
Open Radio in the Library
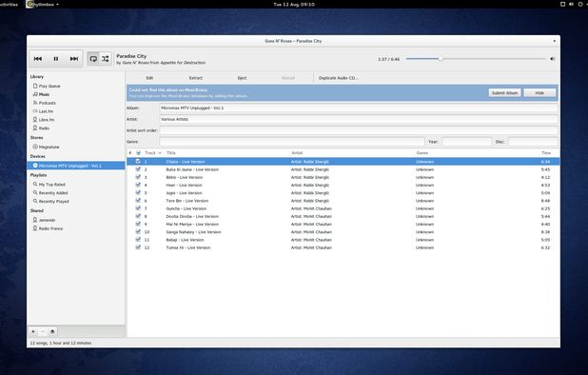click(x=44, y=128)
